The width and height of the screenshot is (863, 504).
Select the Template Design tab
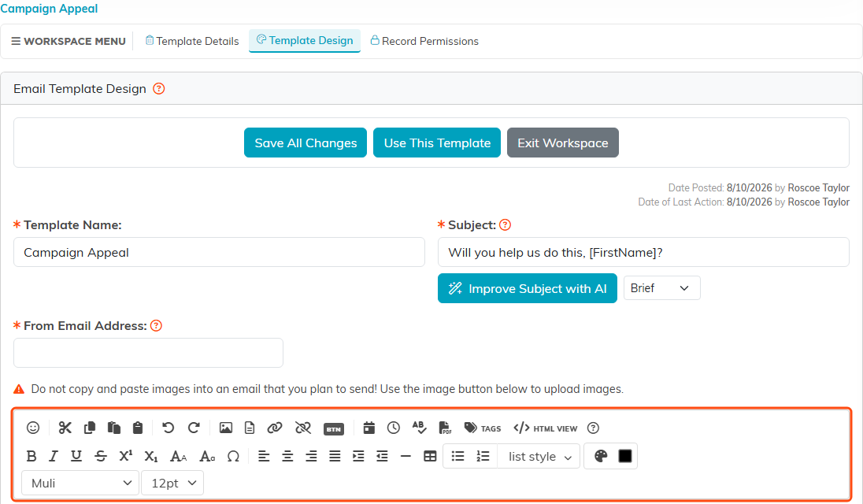point(305,41)
